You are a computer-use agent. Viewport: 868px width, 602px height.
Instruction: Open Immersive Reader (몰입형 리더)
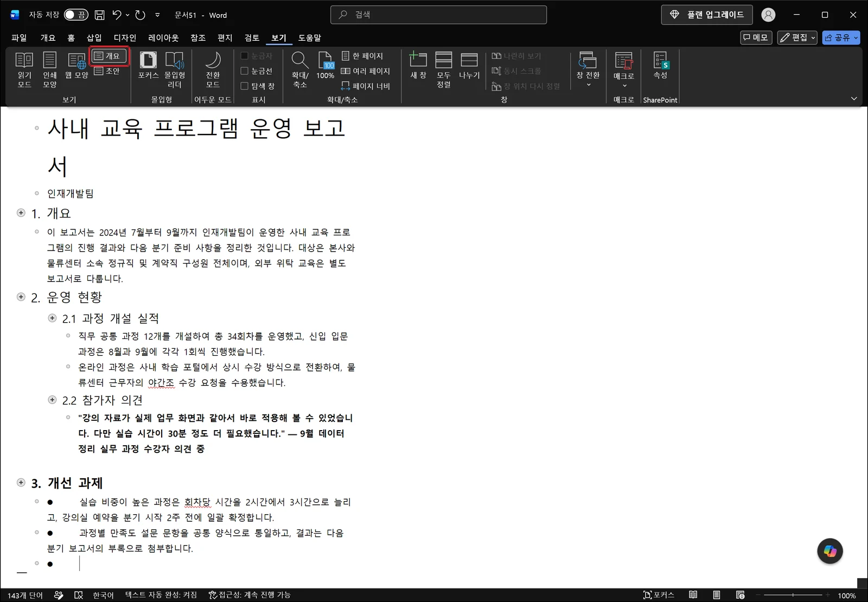[175, 70]
